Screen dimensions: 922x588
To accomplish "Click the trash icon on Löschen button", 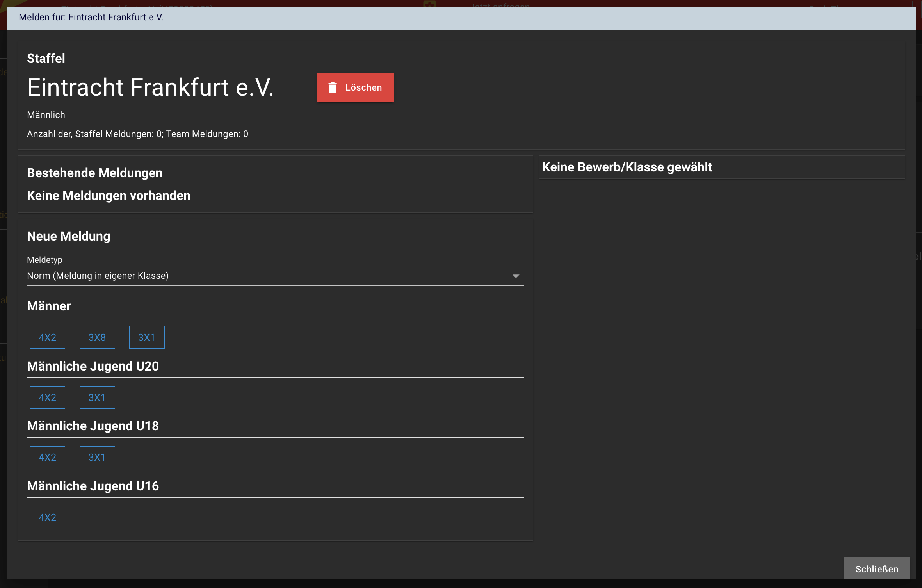I will 333,87.
